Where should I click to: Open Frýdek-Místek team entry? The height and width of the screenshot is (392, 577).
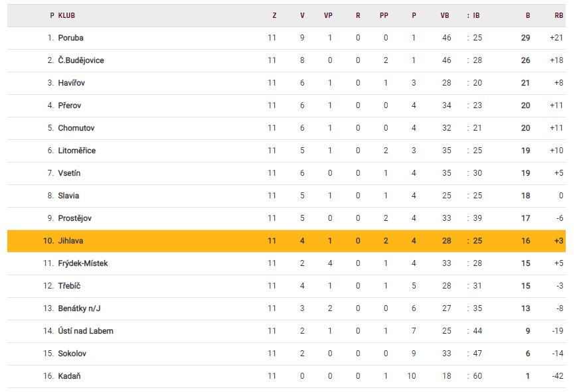tap(83, 263)
